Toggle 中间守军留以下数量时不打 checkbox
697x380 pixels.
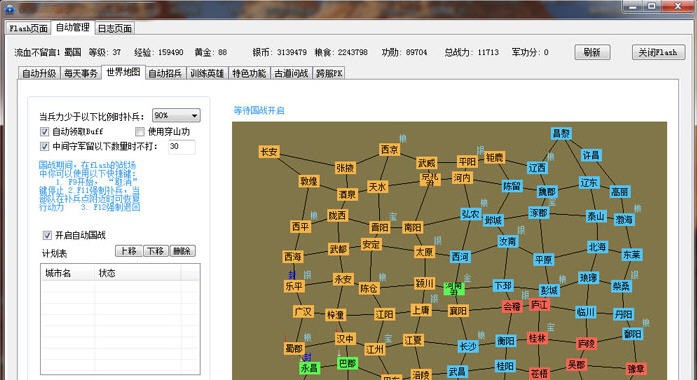click(44, 146)
